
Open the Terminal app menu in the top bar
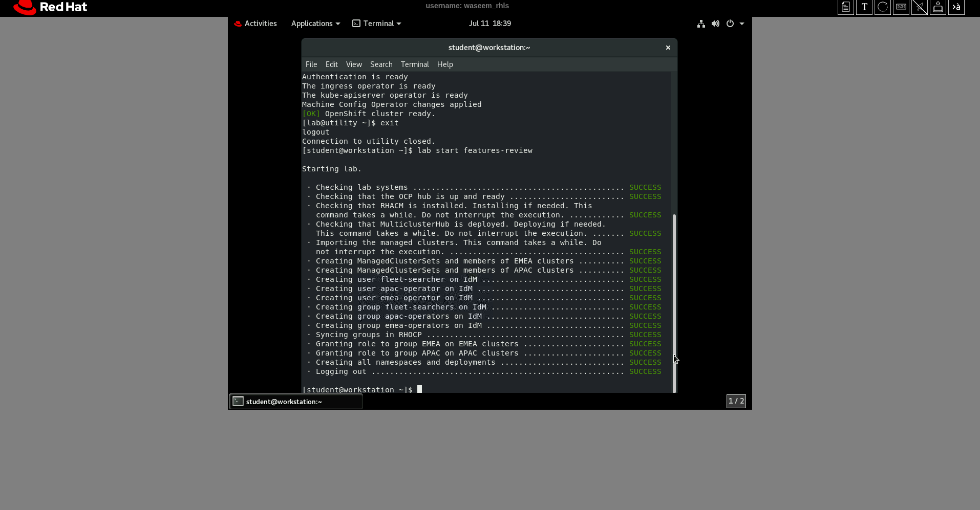[x=377, y=24]
